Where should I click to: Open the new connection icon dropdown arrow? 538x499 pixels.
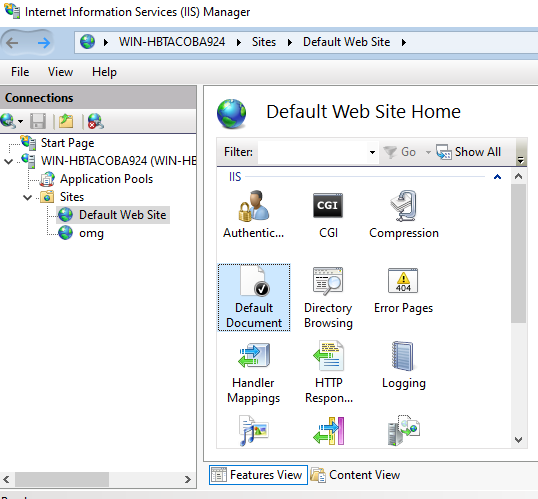21,121
